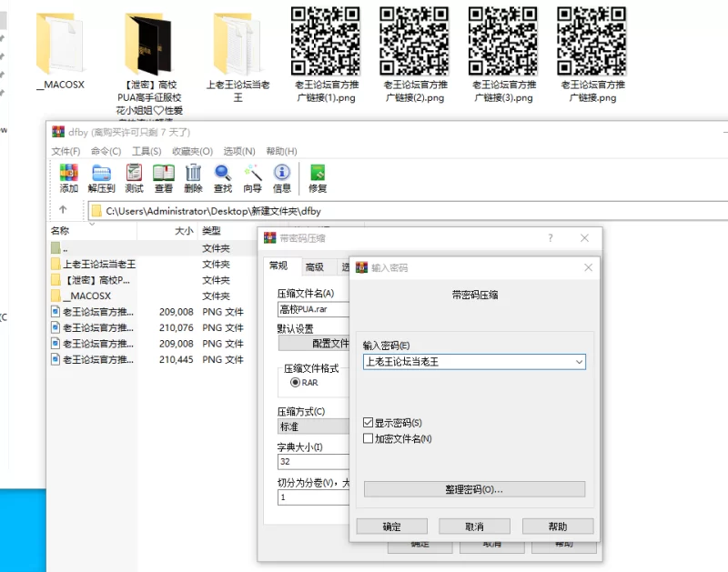
Task: Select the parent folder '..' row
Action: click(153, 248)
